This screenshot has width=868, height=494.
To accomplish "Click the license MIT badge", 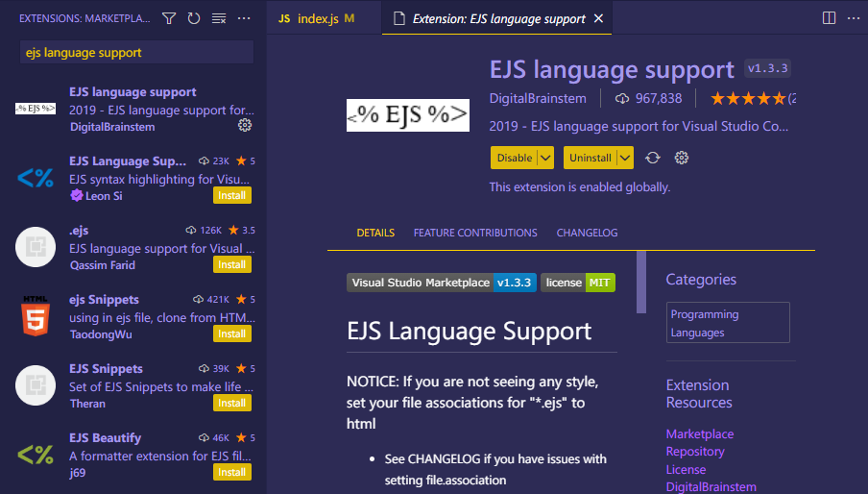I will pos(578,283).
